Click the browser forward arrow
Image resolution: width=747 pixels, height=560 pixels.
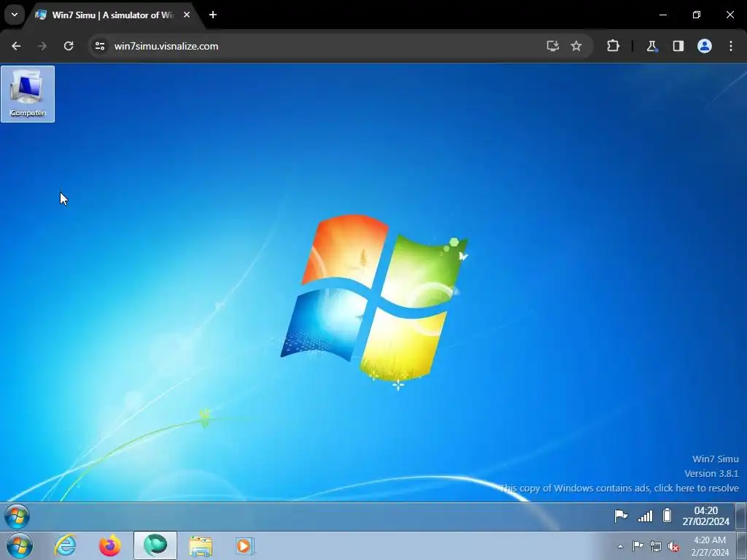[42, 46]
